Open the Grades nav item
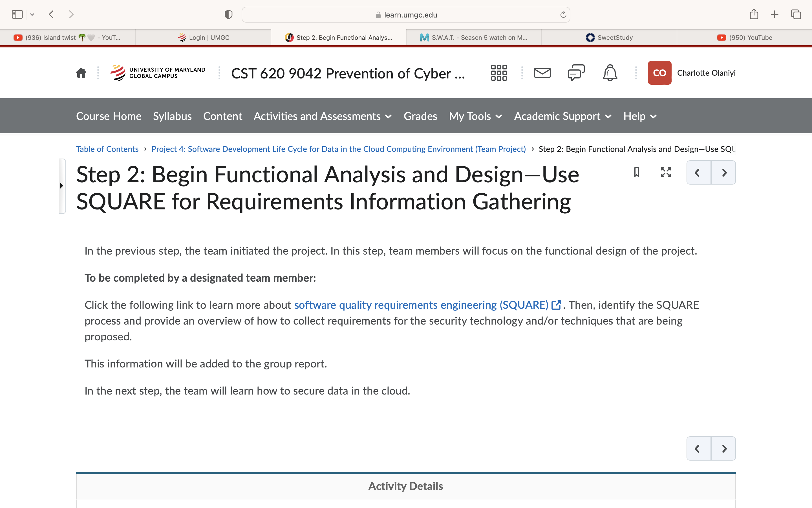The height and width of the screenshot is (508, 812). 420,116
